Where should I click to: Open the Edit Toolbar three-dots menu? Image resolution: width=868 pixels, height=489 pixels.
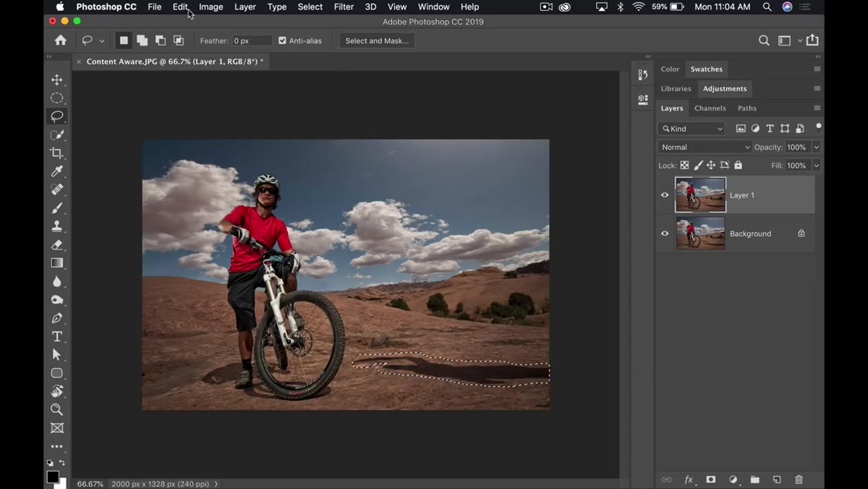[x=56, y=446]
